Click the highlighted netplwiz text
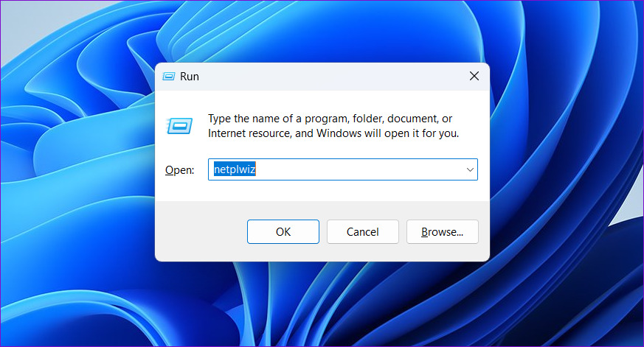 coord(234,169)
